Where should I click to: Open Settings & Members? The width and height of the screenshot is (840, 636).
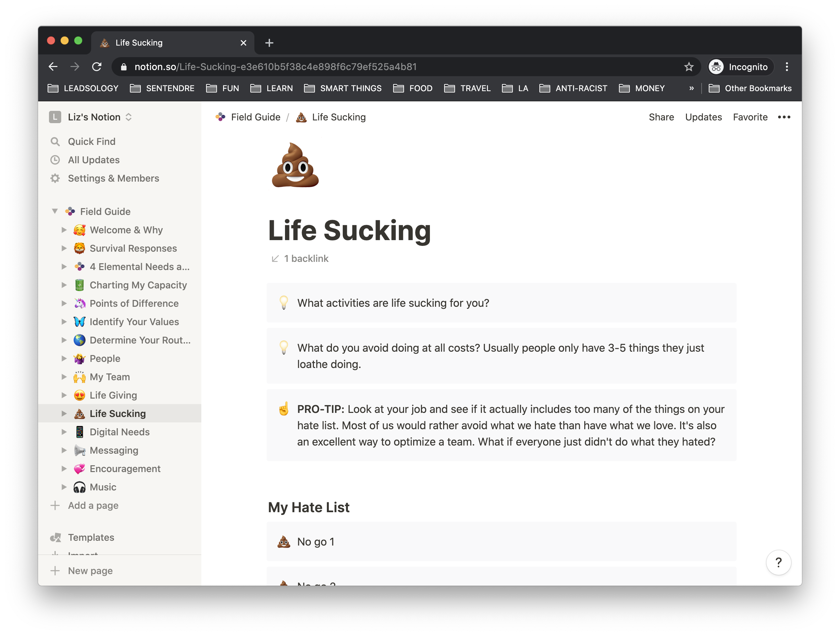(x=113, y=178)
